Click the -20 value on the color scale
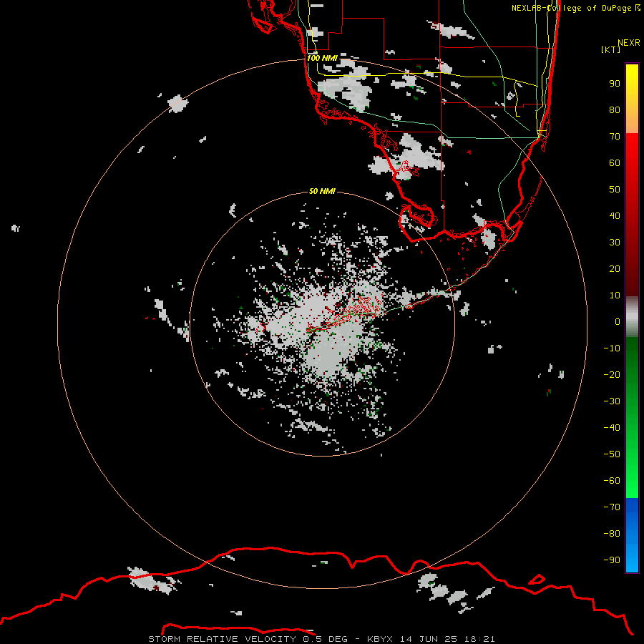The width and height of the screenshot is (644, 644). (x=612, y=375)
